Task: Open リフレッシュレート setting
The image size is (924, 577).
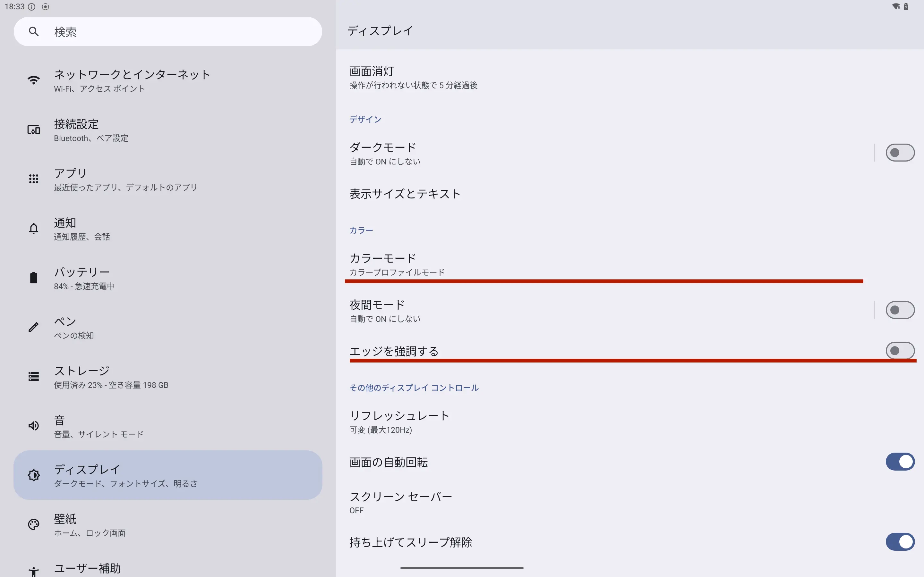Action: coord(630,422)
